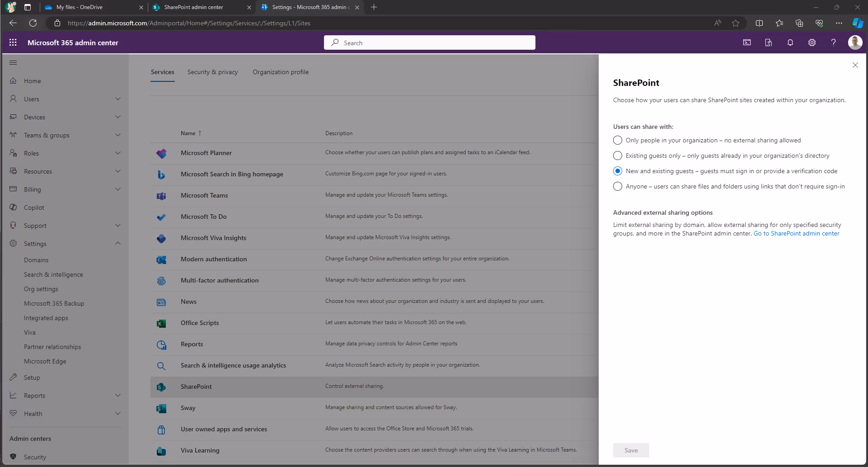868x467 pixels.
Task: Open Copilot in navigation
Action: tap(34, 208)
